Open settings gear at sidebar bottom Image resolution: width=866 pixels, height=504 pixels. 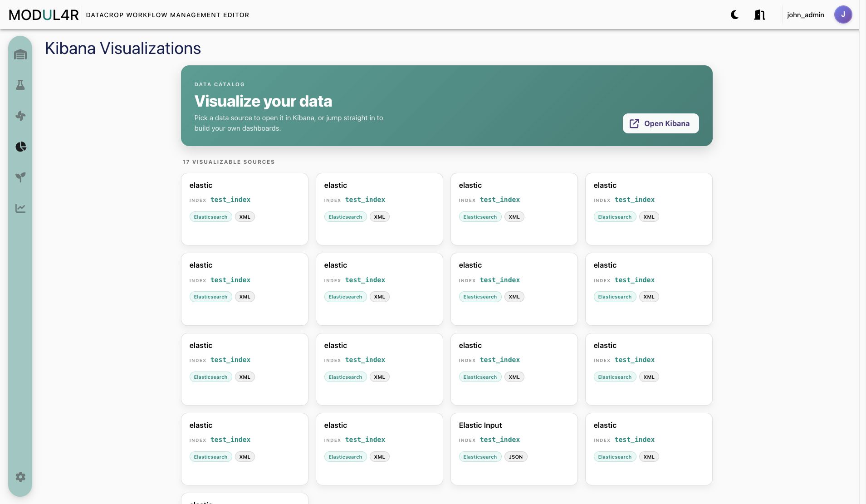pos(20,477)
